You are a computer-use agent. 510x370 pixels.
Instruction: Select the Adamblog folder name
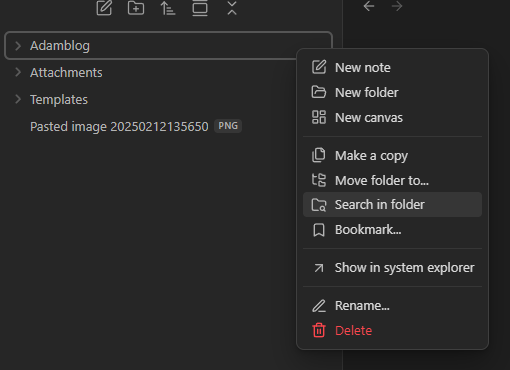click(60, 46)
